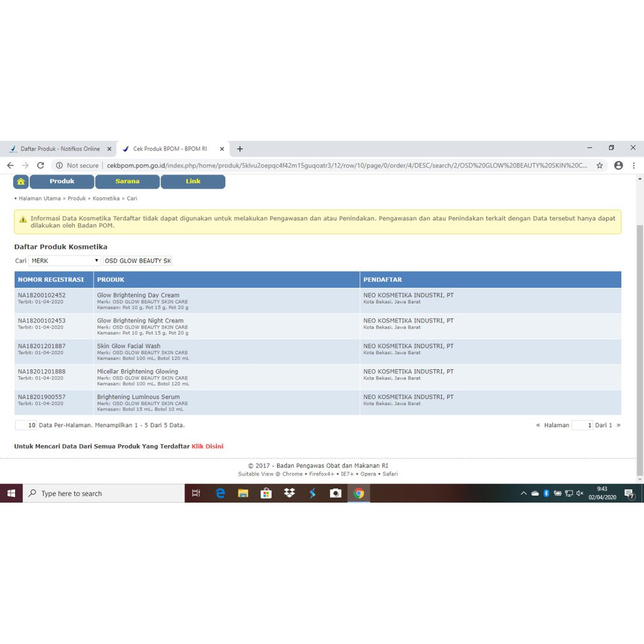Select the Micellar Brightening Glowing product
The image size is (644, 644).
[x=138, y=372]
